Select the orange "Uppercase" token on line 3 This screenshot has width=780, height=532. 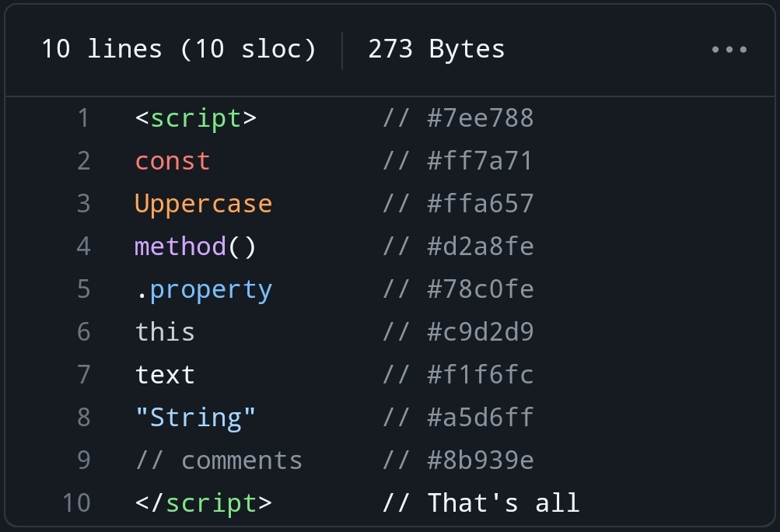click(203, 204)
